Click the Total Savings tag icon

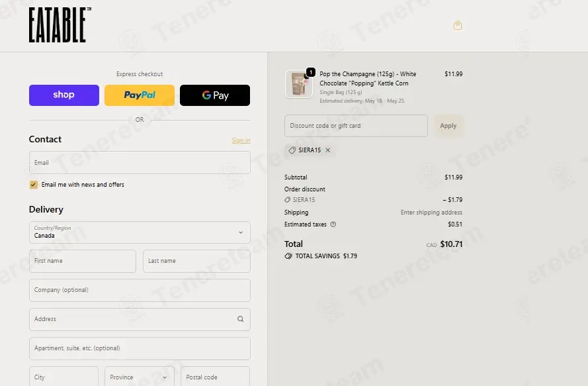288,256
